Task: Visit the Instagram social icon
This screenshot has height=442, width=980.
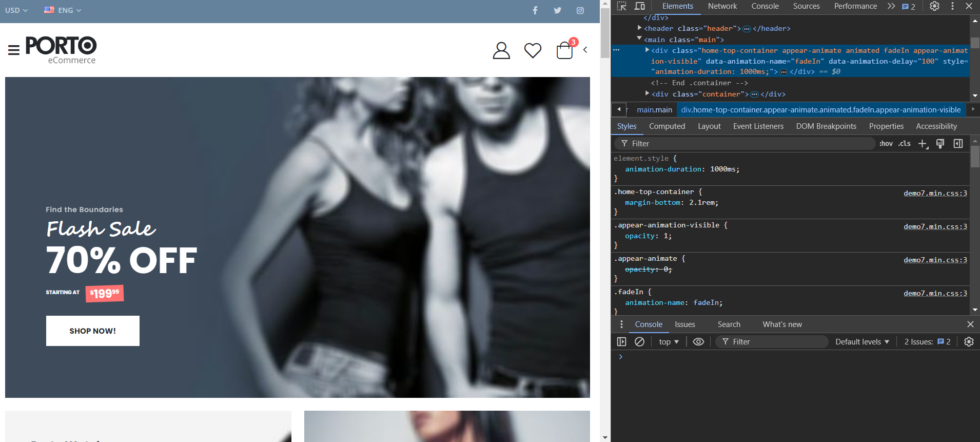Action: pos(580,10)
